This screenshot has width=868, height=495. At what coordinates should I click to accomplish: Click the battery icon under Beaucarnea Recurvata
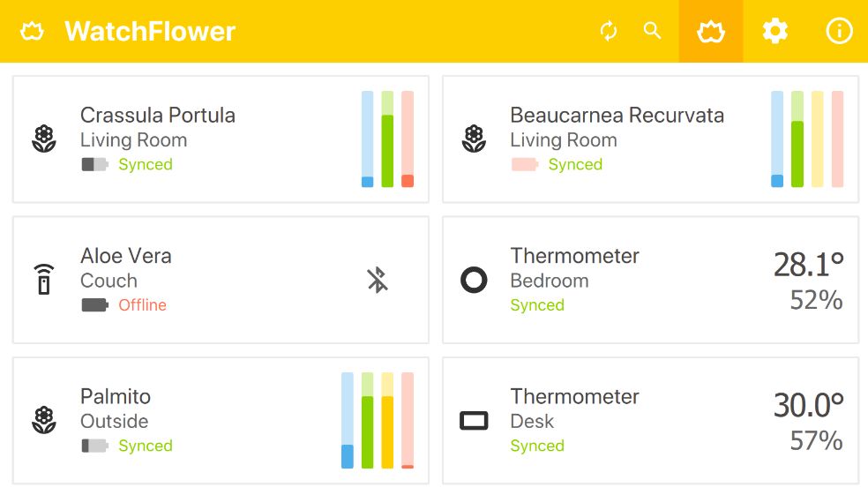click(x=525, y=164)
